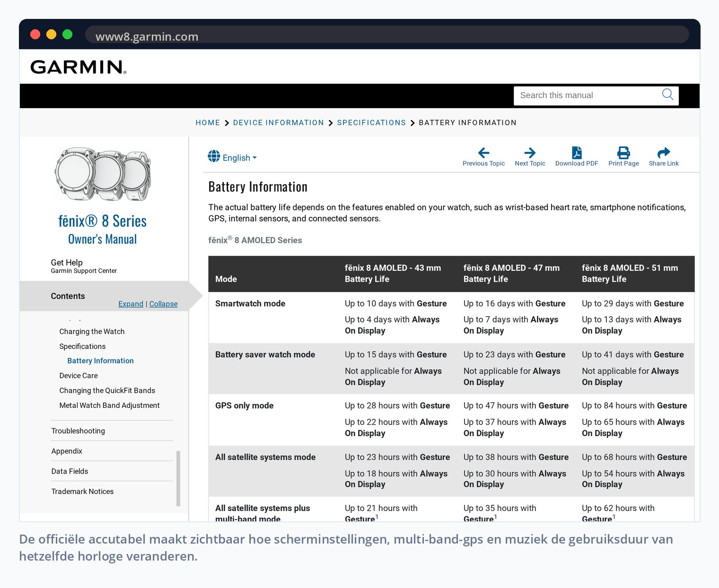Select Troubleshooting in the contents
The width and height of the screenshot is (719, 588).
coord(78,431)
